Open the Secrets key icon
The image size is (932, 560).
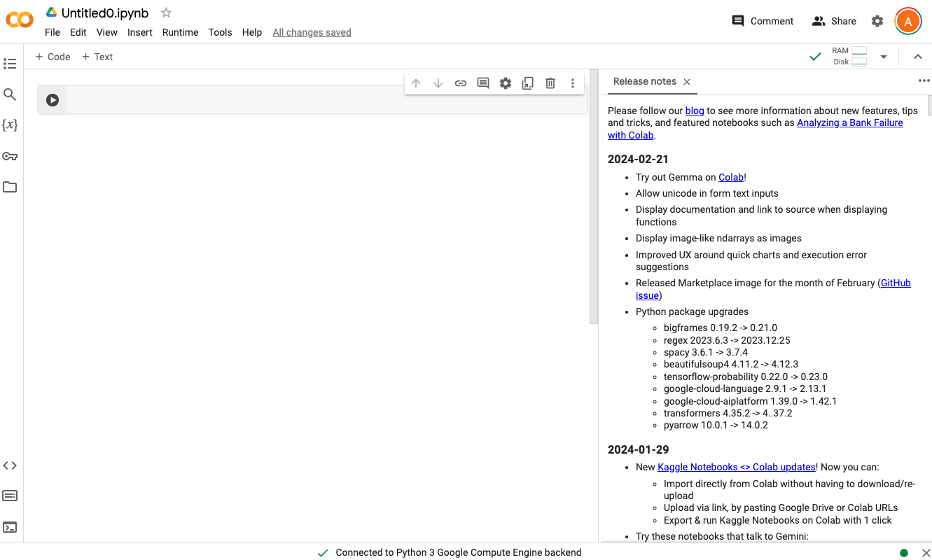click(x=10, y=156)
